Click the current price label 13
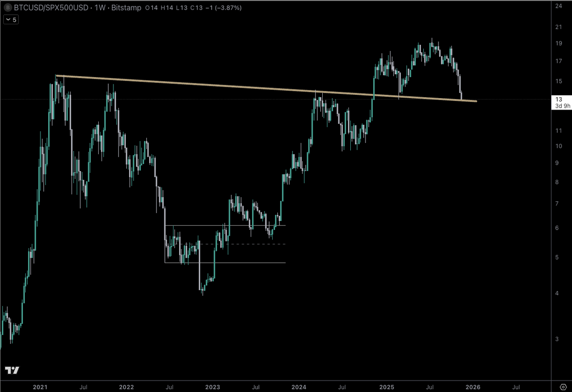The image size is (572, 392). (560, 99)
